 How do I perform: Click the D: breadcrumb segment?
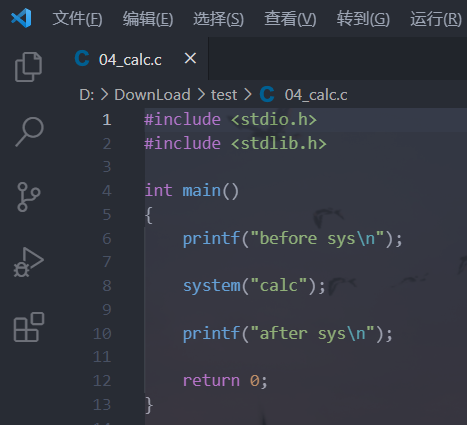click(x=86, y=95)
